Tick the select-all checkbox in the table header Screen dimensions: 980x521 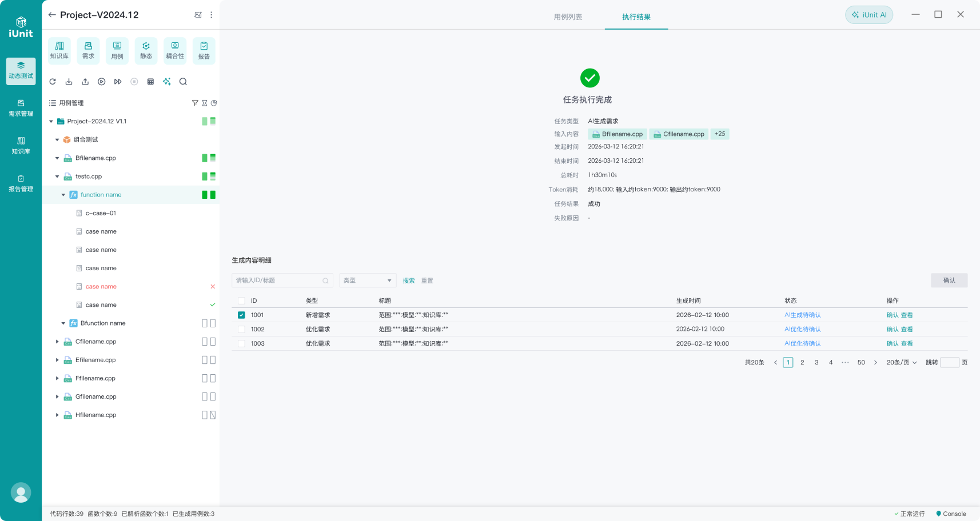pyautogui.click(x=241, y=300)
